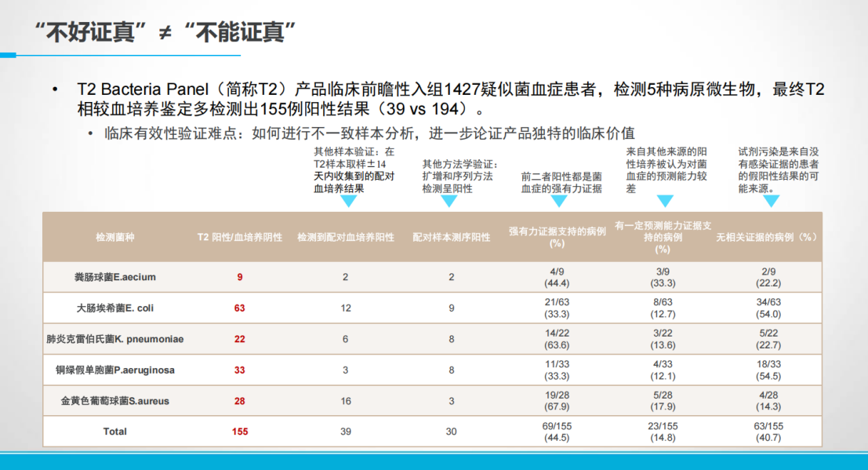
Task: Select the row label "肺炎克雷伯氏菌K. pneumoniae"
Action: click(115, 339)
